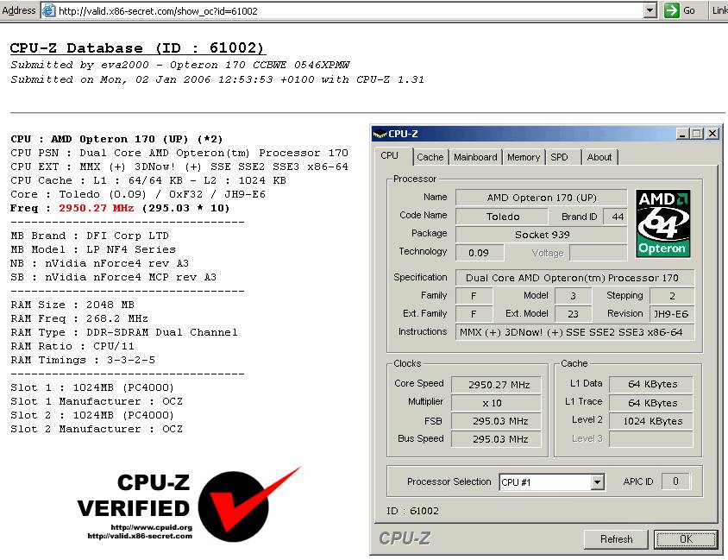Click the CPU-Z title bar icon
728x560 pixels.
click(380, 135)
